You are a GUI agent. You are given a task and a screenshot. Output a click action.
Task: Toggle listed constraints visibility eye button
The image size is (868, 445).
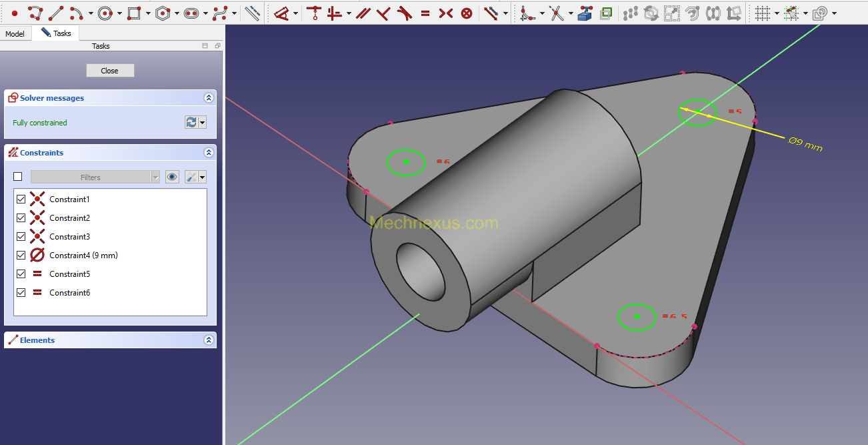(172, 177)
